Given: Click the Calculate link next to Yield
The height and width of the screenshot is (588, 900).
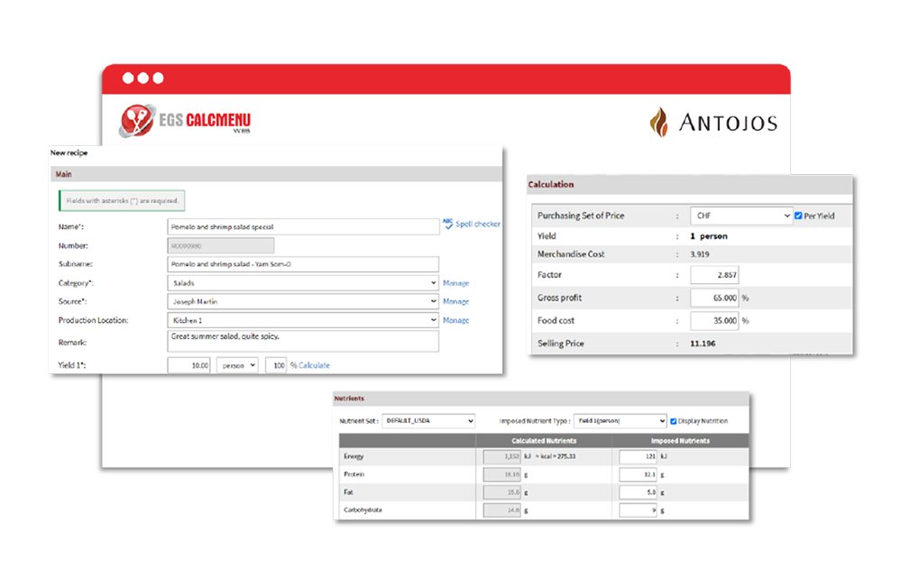Looking at the screenshot, I should pyautogui.click(x=314, y=365).
